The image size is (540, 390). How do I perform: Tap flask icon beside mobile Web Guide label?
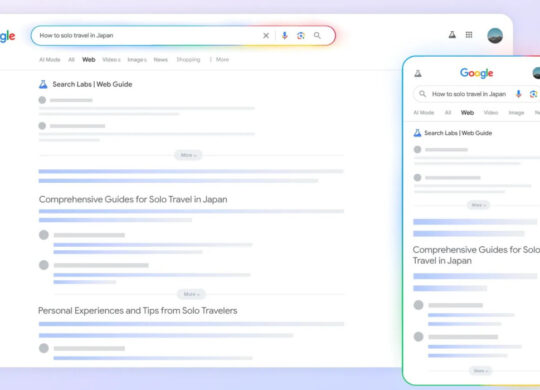[417, 133]
